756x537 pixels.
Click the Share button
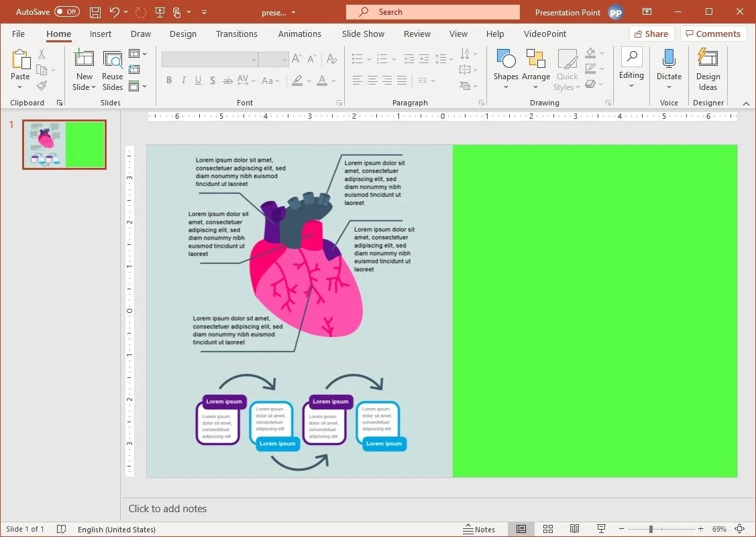(x=651, y=33)
